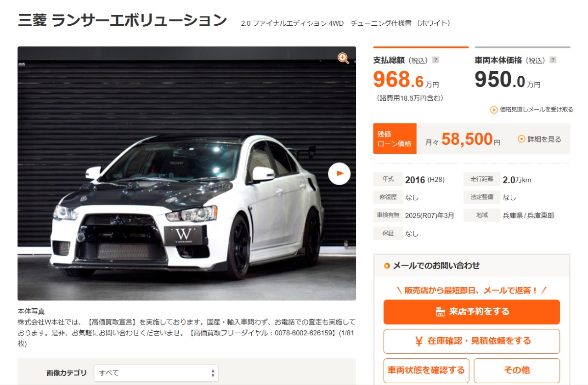Expand loan details via 詳細を見る
Viewport: 588px width, 385px height.
(539, 139)
